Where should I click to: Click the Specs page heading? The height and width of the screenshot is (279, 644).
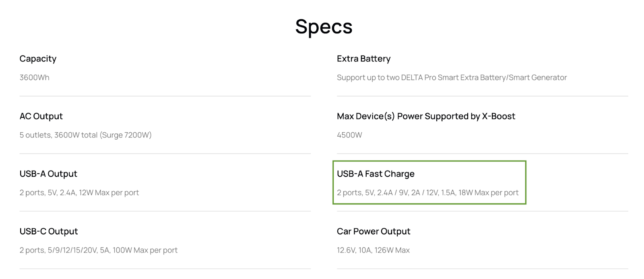324,27
